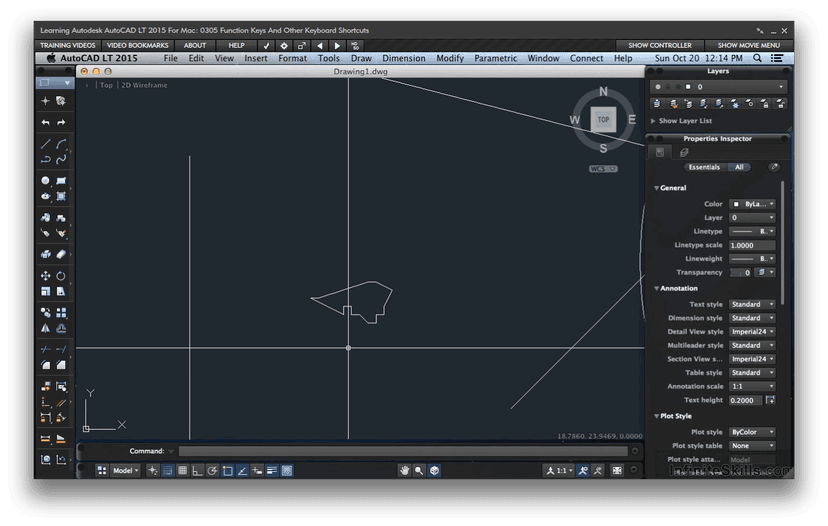The image size is (828, 526).
Task: Click the Properties Inspector vertical scrollbar
Action: pyautogui.click(x=782, y=243)
